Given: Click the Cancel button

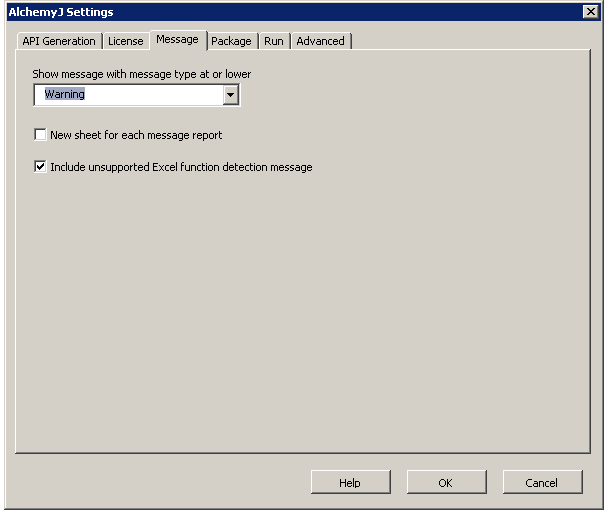Looking at the screenshot, I should click(542, 483).
